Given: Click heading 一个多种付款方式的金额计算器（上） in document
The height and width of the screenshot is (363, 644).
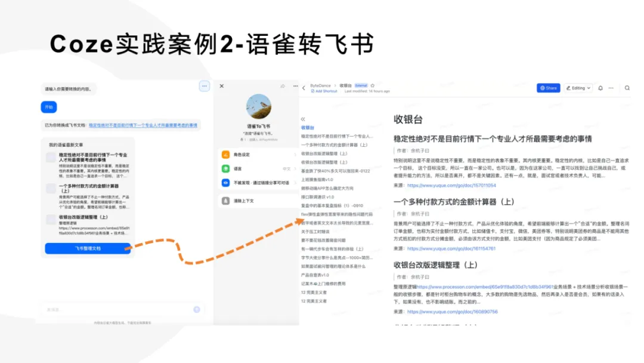Looking at the screenshot, I should click(x=454, y=202).
